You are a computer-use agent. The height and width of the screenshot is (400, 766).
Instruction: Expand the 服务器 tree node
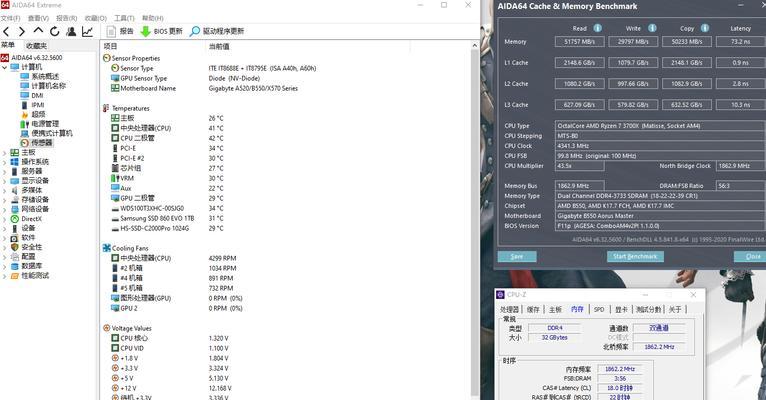5,172
